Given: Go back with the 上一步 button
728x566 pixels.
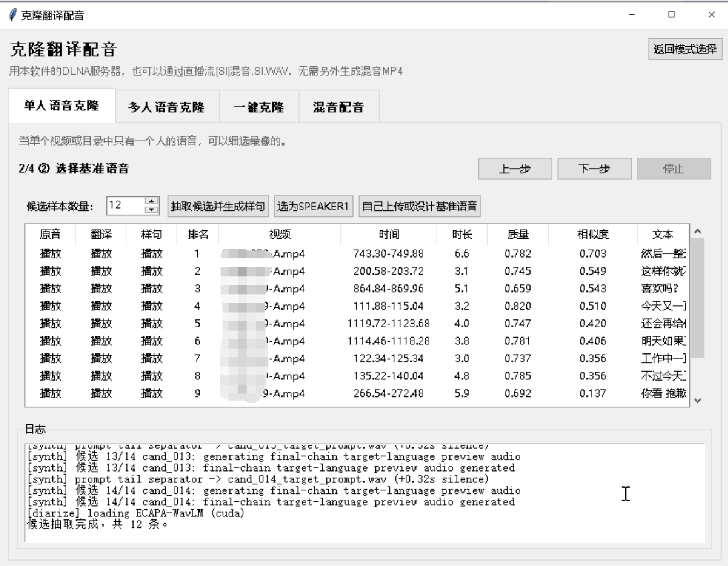Looking at the screenshot, I should tap(515, 169).
